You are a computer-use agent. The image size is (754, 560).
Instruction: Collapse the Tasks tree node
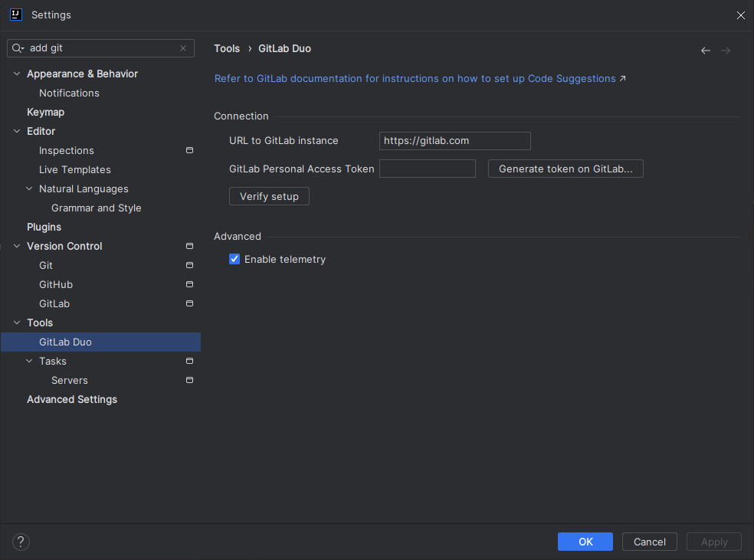click(30, 362)
